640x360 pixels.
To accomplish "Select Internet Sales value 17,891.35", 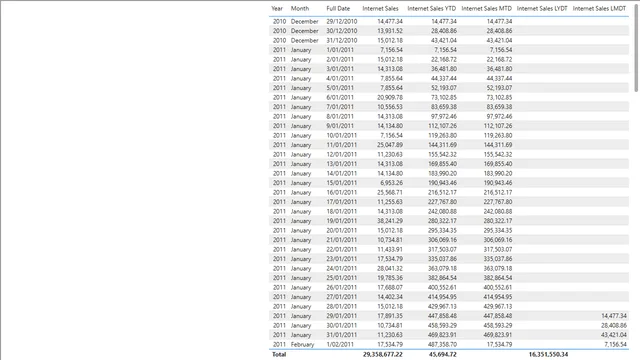I will tap(390, 316).
